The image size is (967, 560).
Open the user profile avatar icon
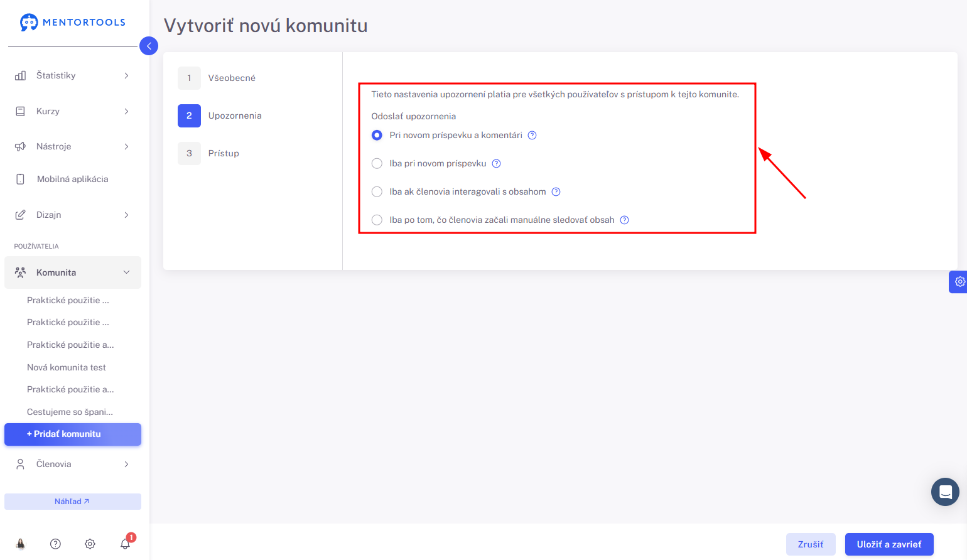21,544
